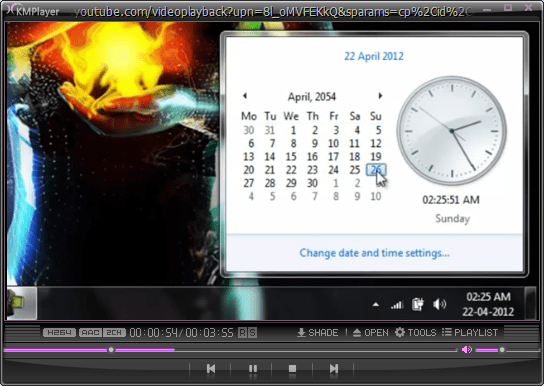Open the system volume tray icon
The image size is (544, 386).
pyautogui.click(x=440, y=304)
